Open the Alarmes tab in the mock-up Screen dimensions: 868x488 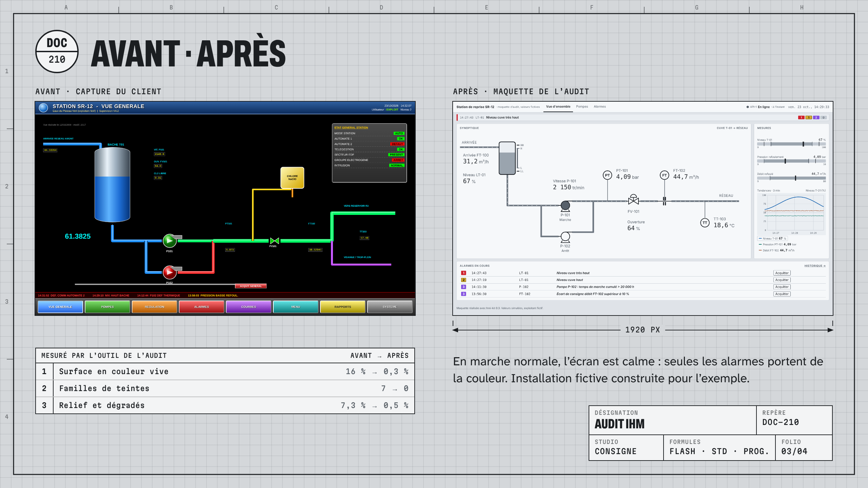pos(599,107)
